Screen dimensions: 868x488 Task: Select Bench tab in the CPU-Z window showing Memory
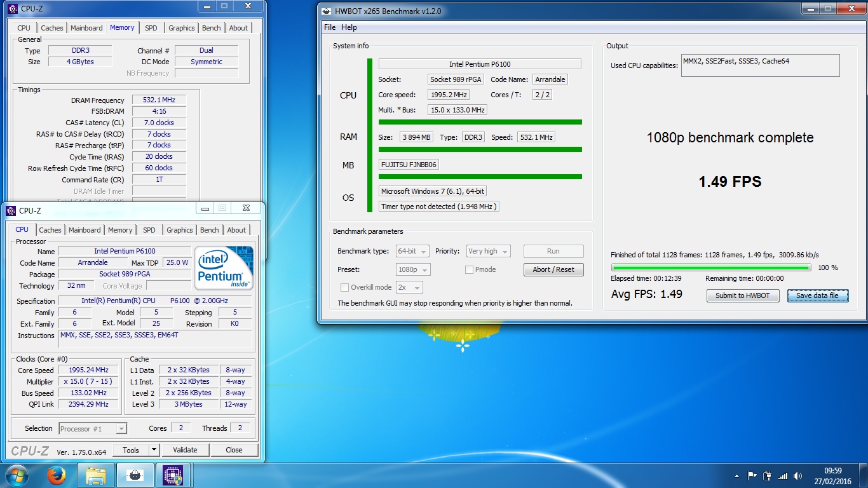click(x=212, y=28)
